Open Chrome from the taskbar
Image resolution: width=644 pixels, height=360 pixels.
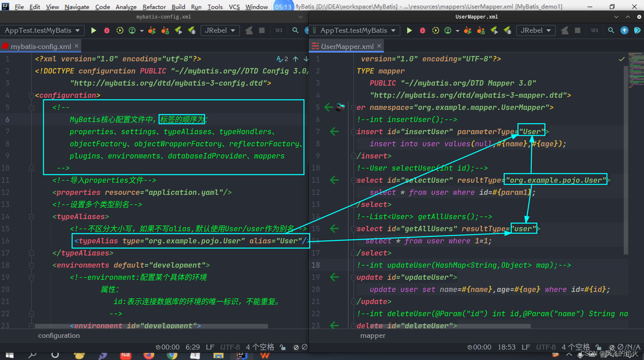(x=172, y=356)
